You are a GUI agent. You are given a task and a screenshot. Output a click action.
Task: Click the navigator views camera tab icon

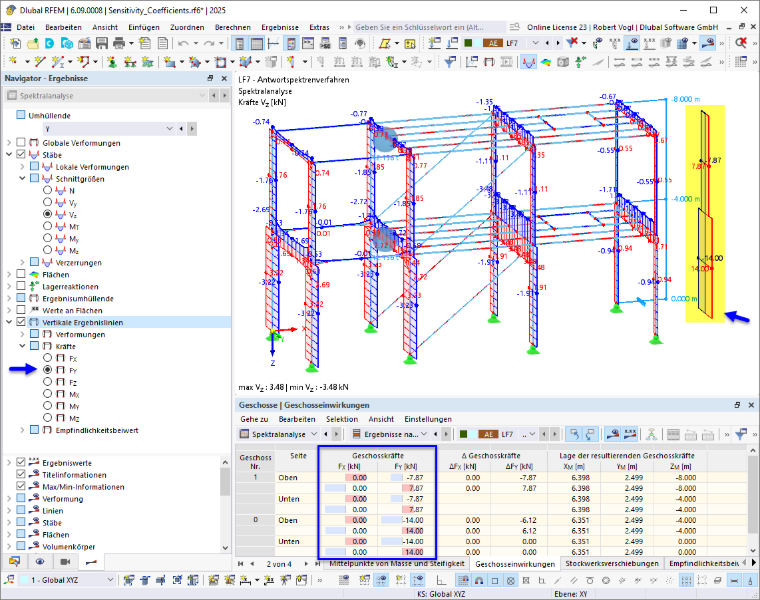click(65, 561)
